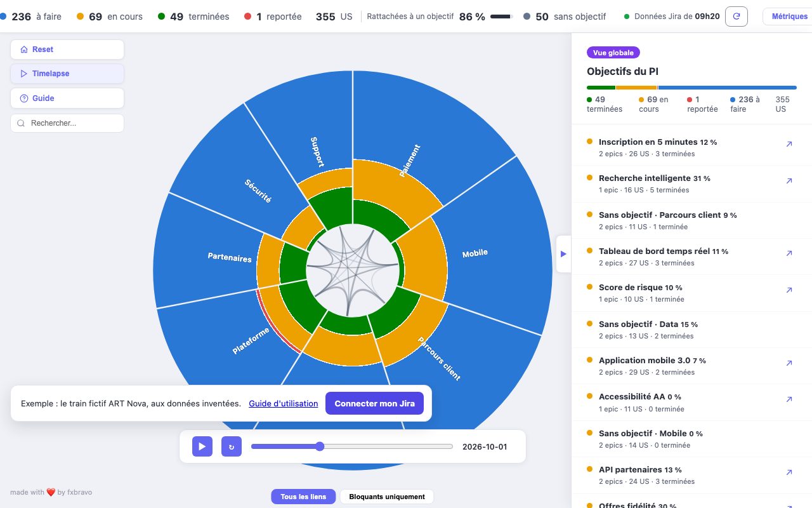The width and height of the screenshot is (812, 508).
Task: Click the refresh Jira data icon
Action: pyautogui.click(x=736, y=17)
